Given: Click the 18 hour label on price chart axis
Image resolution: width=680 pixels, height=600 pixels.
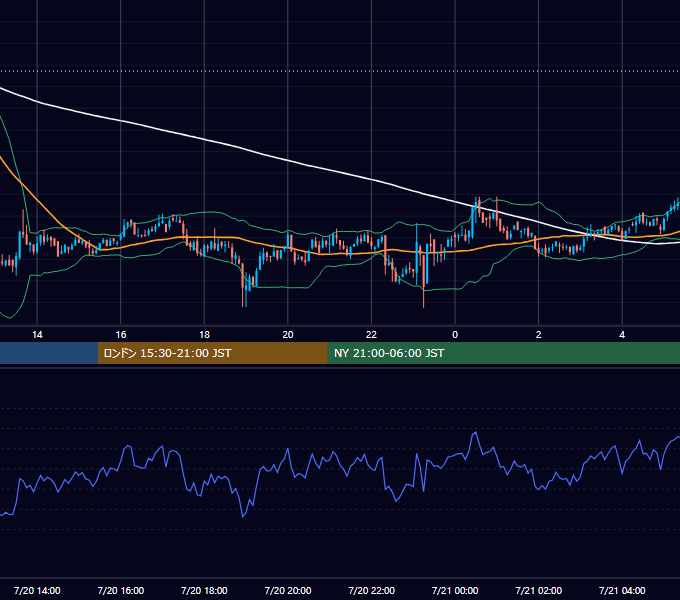Looking at the screenshot, I should [x=204, y=335].
